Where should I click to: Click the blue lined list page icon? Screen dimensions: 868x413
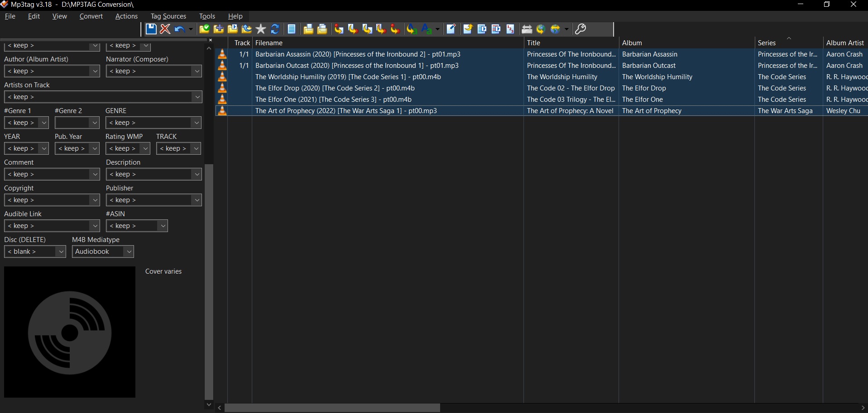click(x=292, y=29)
